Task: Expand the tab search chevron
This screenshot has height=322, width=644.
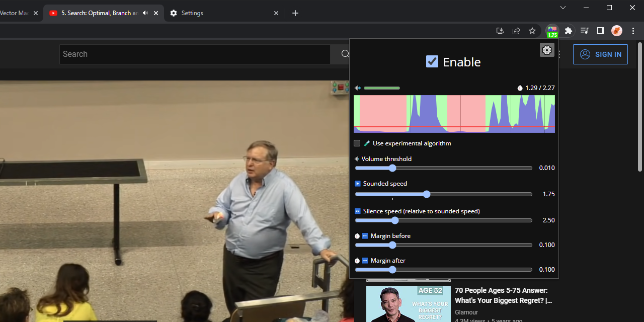Action: (563, 8)
